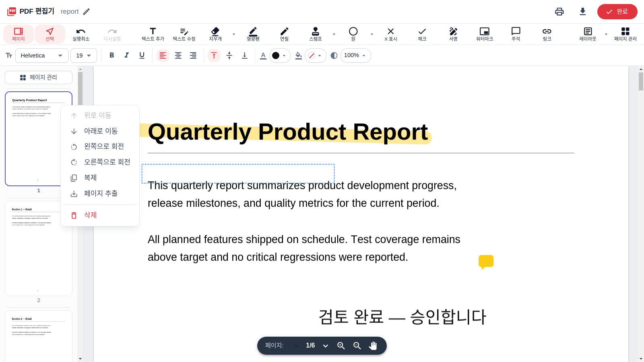Select the 연필 pencil tool
This screenshot has height=362, width=644.
point(285,34)
